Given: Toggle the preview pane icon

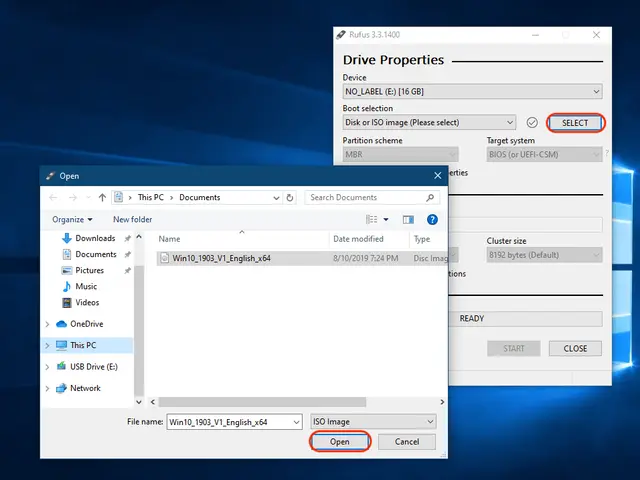Looking at the screenshot, I should (x=408, y=220).
